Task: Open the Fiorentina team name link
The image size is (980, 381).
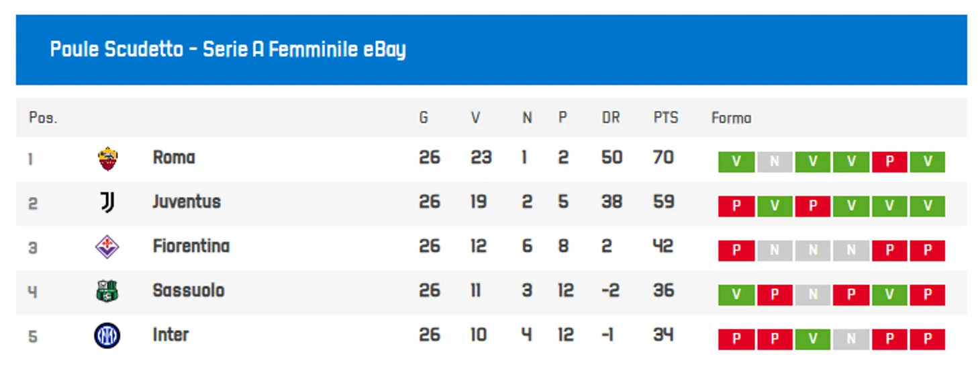Action: 191,247
